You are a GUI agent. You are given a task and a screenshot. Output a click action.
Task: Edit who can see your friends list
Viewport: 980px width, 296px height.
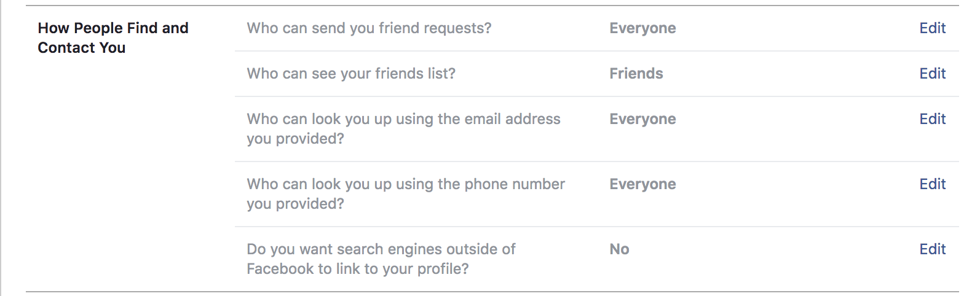pyautogui.click(x=932, y=74)
